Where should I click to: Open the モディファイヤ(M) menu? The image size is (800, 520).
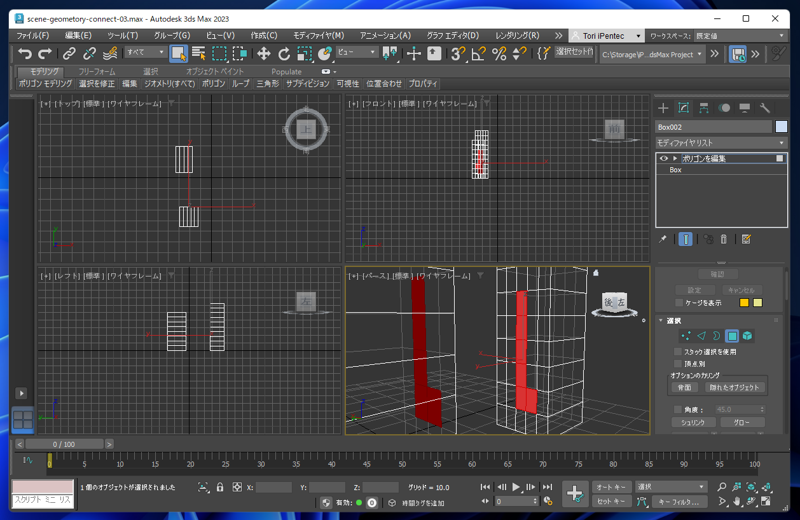[318, 35]
